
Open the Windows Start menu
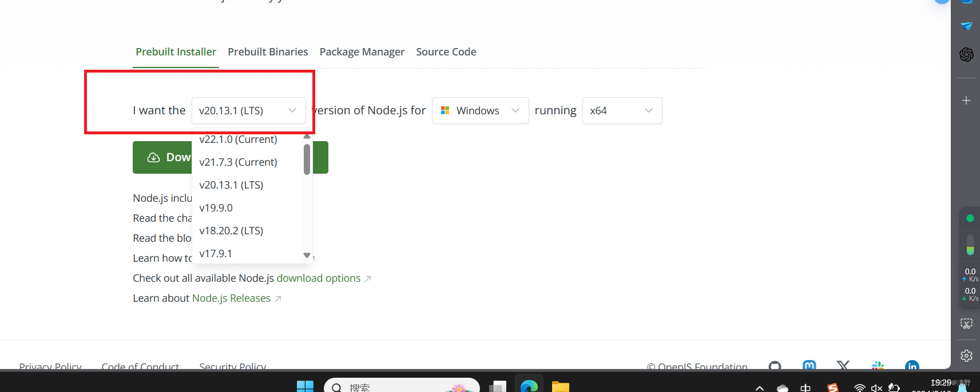pos(305,386)
